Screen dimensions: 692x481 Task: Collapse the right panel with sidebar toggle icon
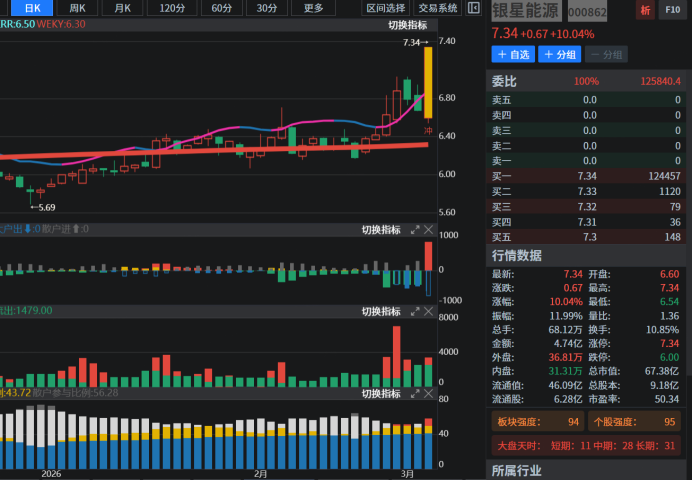pos(474,8)
